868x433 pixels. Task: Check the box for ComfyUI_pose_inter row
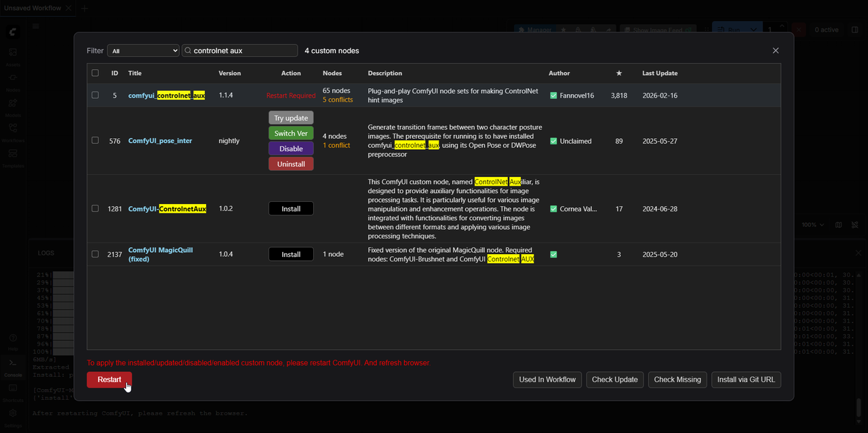click(95, 141)
